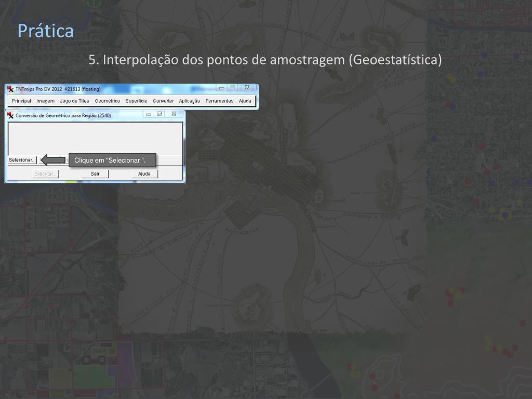The width and height of the screenshot is (532, 399).
Task: Open the Converter menu
Action: 163,101
